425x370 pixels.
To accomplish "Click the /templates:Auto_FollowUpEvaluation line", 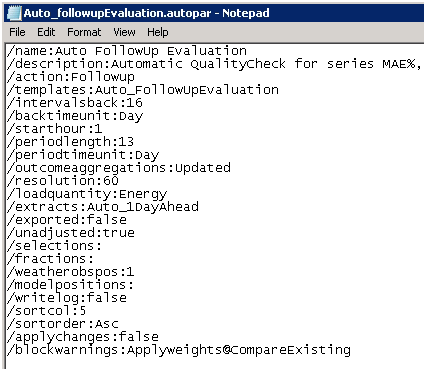I will click(143, 90).
